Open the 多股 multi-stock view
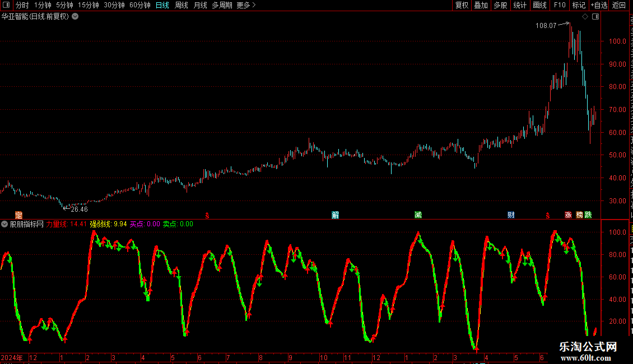Image resolution: width=633 pixels, height=364 pixels. (500, 5)
